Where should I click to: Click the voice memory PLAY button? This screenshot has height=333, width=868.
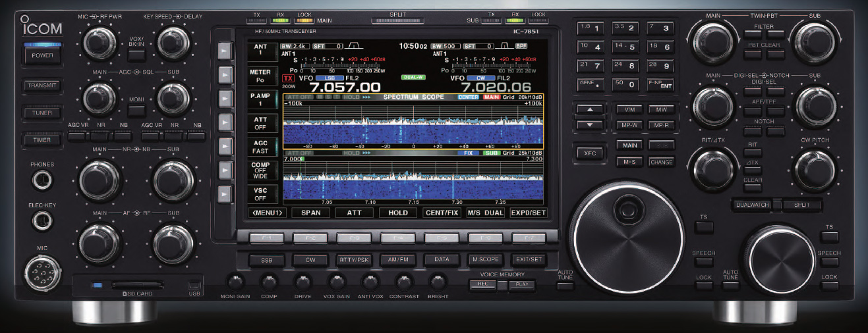coord(521,284)
